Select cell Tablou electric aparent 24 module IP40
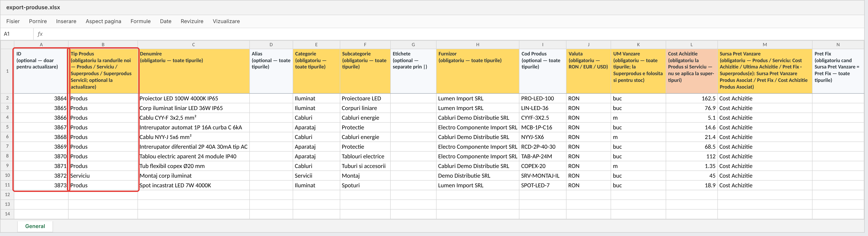Screen dimensions: 868x236 193,156
